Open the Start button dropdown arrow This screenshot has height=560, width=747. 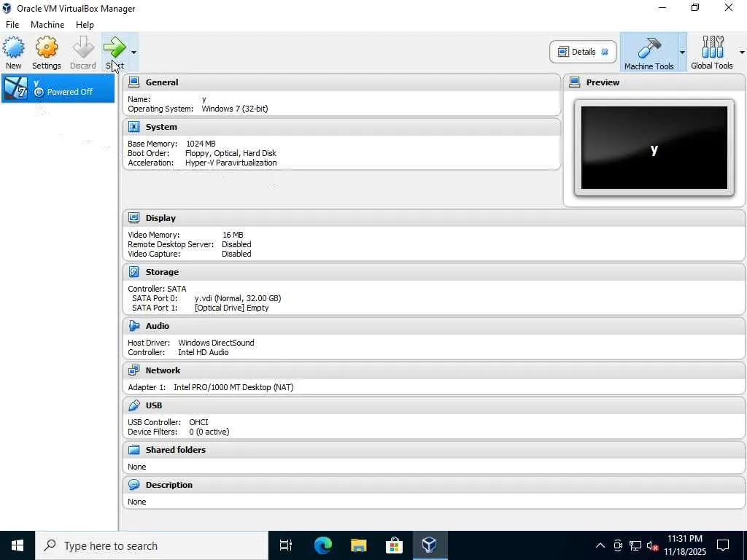click(134, 52)
